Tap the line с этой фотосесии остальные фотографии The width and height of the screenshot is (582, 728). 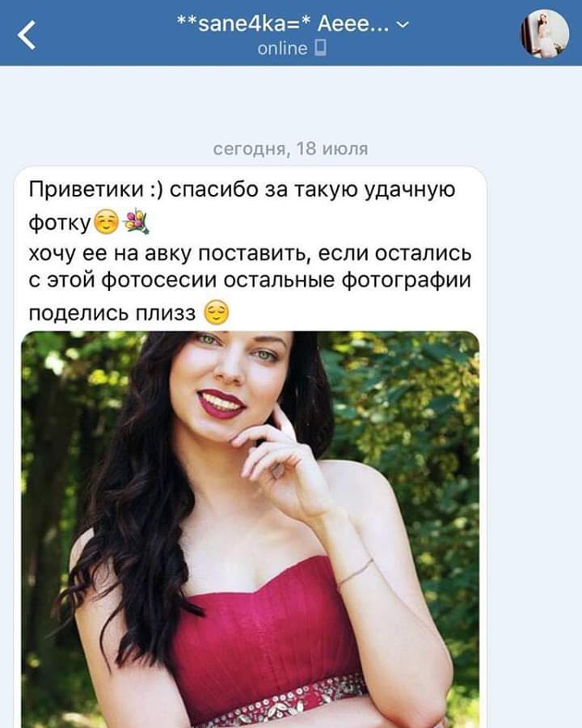[250, 280]
